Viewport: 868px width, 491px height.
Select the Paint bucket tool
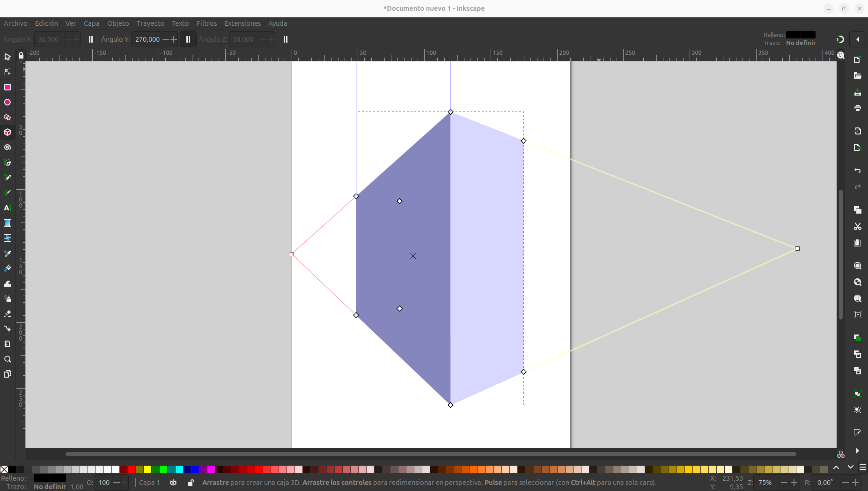(x=7, y=268)
